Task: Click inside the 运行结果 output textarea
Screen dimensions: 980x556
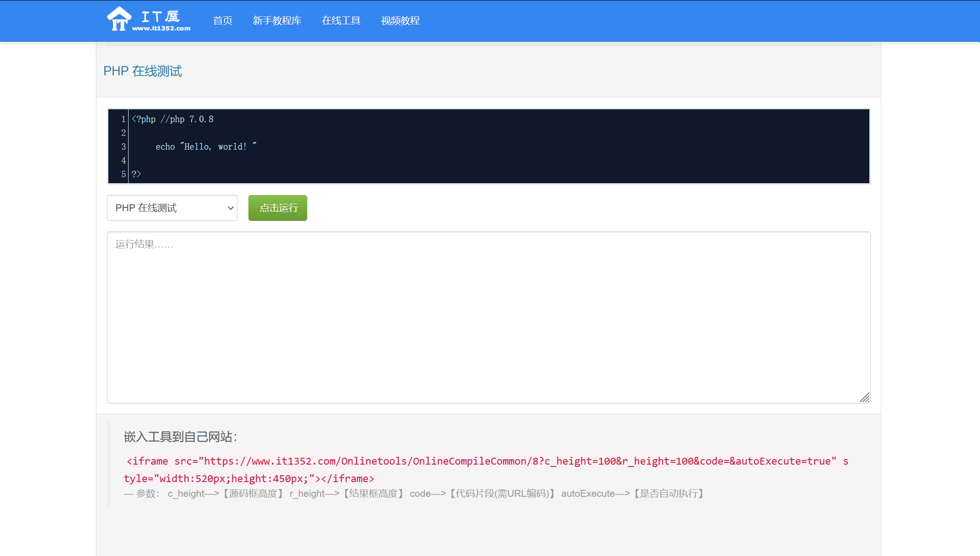Action: (488, 317)
